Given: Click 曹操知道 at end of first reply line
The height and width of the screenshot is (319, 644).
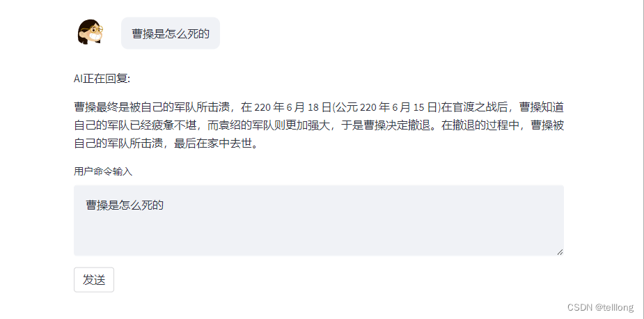Looking at the screenshot, I should [x=542, y=108].
